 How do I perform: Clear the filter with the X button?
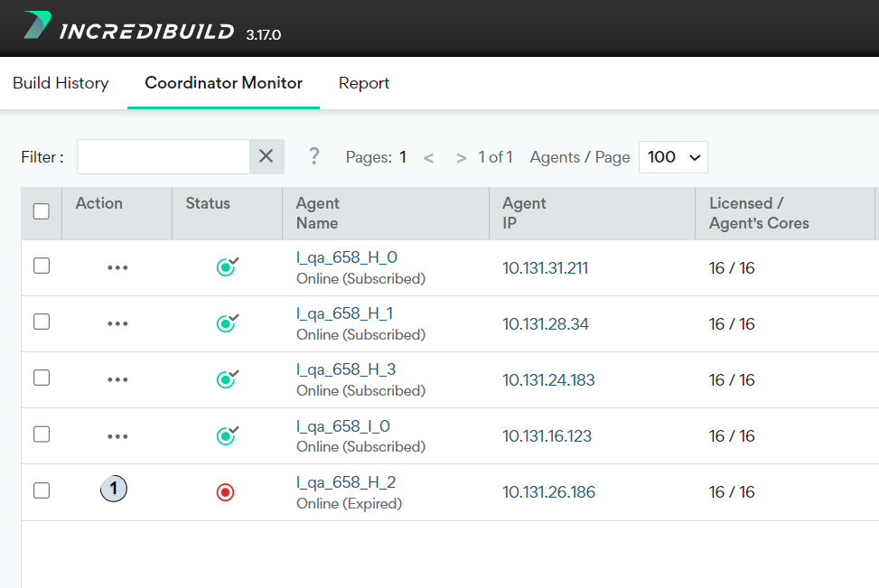point(267,156)
